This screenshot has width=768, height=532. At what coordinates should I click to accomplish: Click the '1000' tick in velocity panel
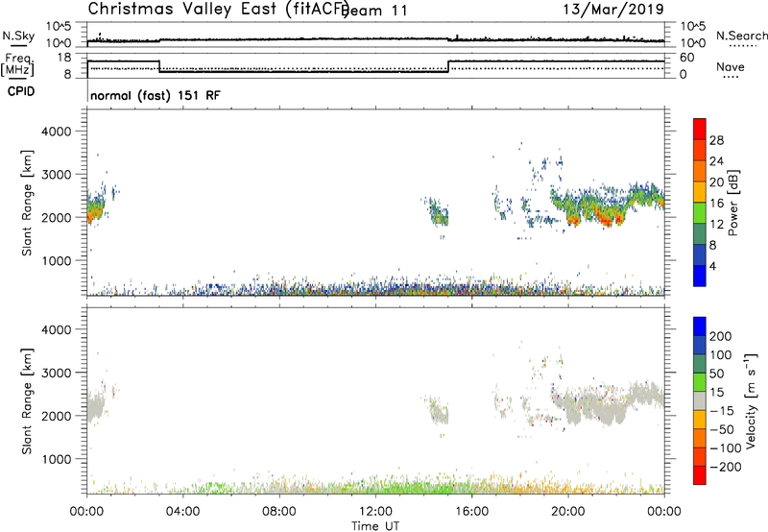click(56, 459)
